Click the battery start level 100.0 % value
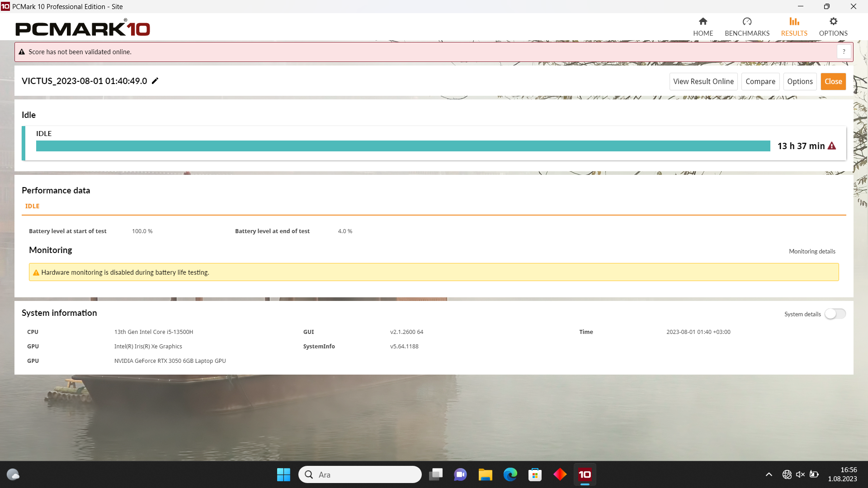Screen dimensions: 868x488 142,231
